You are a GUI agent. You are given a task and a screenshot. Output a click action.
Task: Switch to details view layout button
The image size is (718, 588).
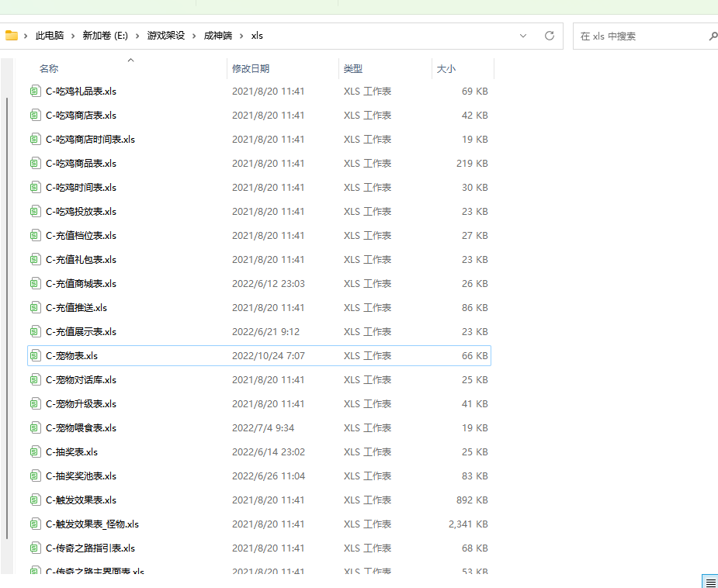pos(709,582)
